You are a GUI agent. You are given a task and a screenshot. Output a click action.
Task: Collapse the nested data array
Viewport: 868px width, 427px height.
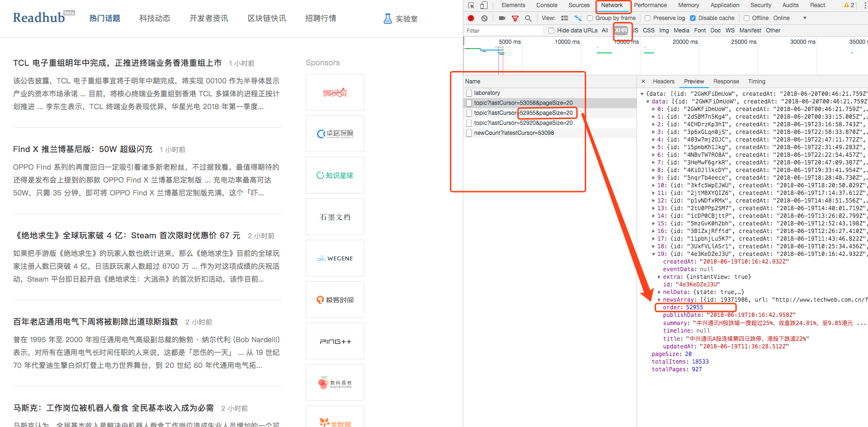(648, 102)
